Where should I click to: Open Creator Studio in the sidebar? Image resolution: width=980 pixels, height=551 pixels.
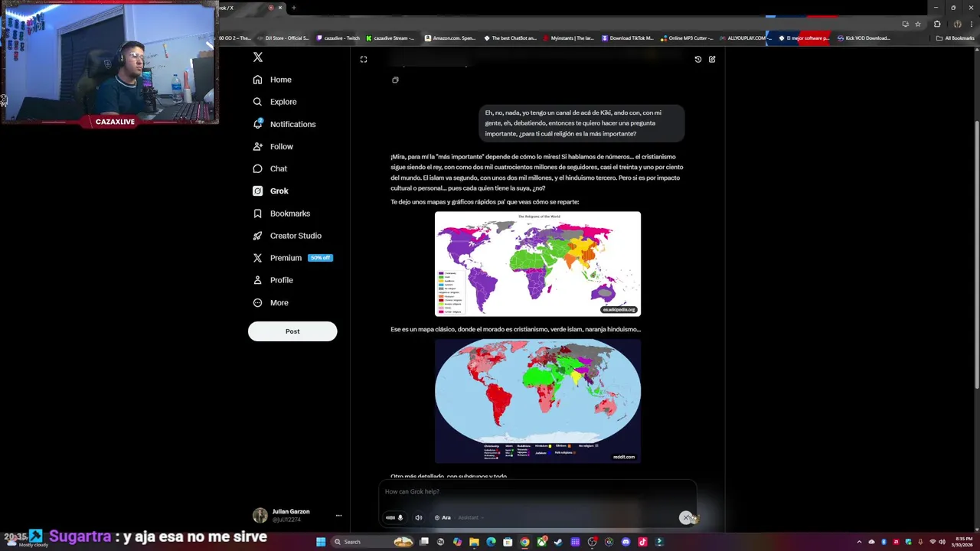pos(287,236)
